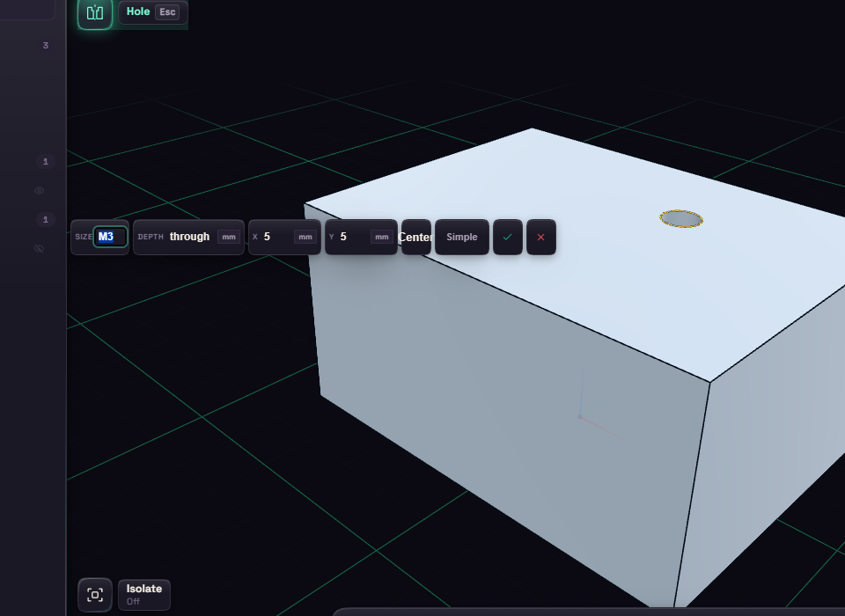Confirm the hole with green checkmark

coord(508,237)
